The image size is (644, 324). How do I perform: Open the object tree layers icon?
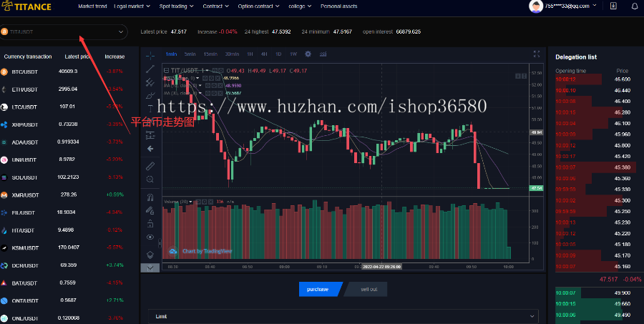click(x=150, y=255)
